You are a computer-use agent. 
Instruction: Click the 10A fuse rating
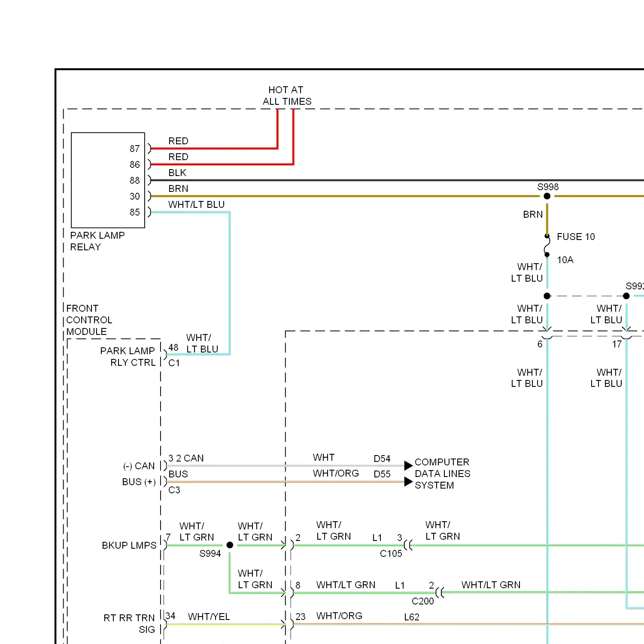click(x=565, y=260)
